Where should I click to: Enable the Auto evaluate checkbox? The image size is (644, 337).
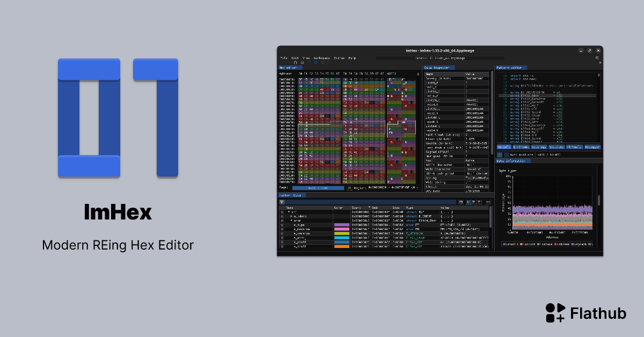[507, 155]
